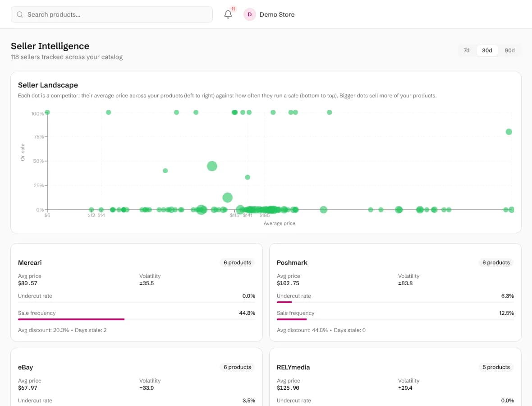Click the 'Average price' axis label
532x406 pixels.
(279, 223)
